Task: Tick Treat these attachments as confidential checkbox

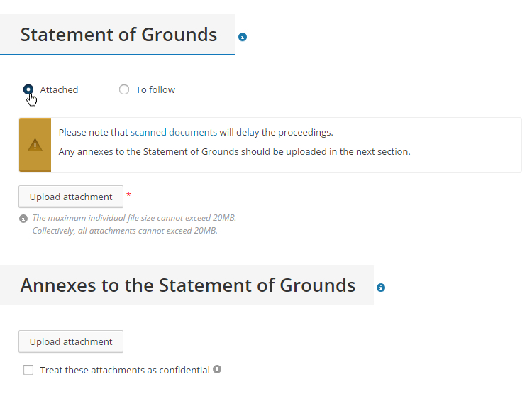Action: (x=28, y=370)
